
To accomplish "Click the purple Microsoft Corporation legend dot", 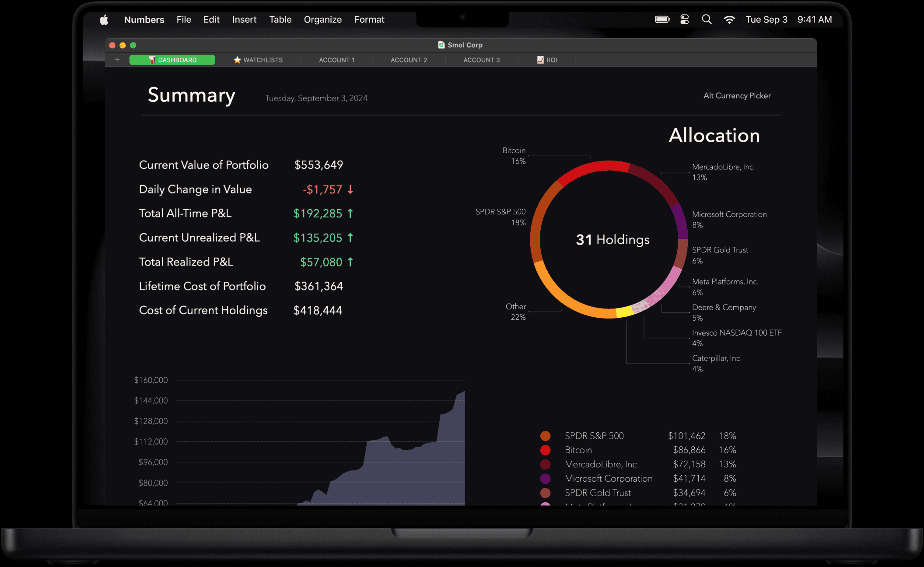I will [x=545, y=479].
